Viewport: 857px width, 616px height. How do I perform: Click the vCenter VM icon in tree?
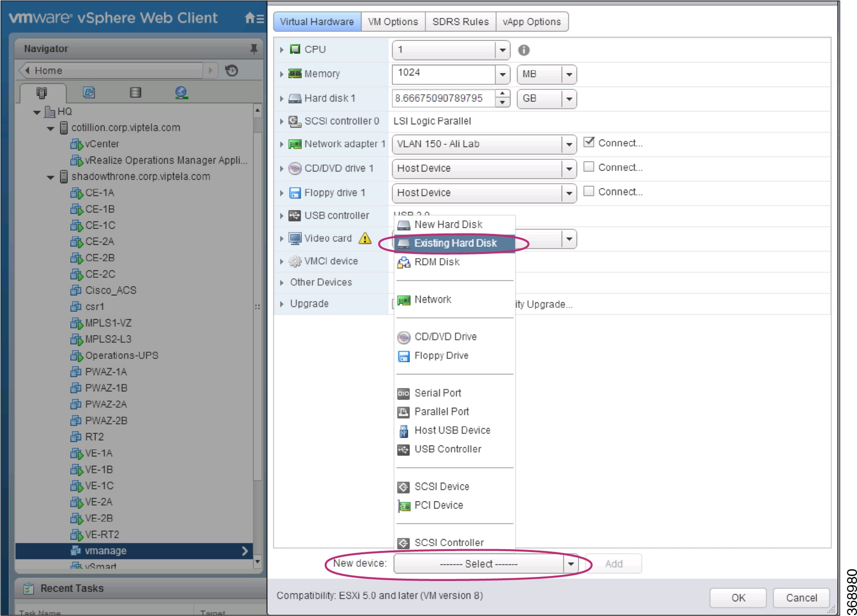point(77,144)
